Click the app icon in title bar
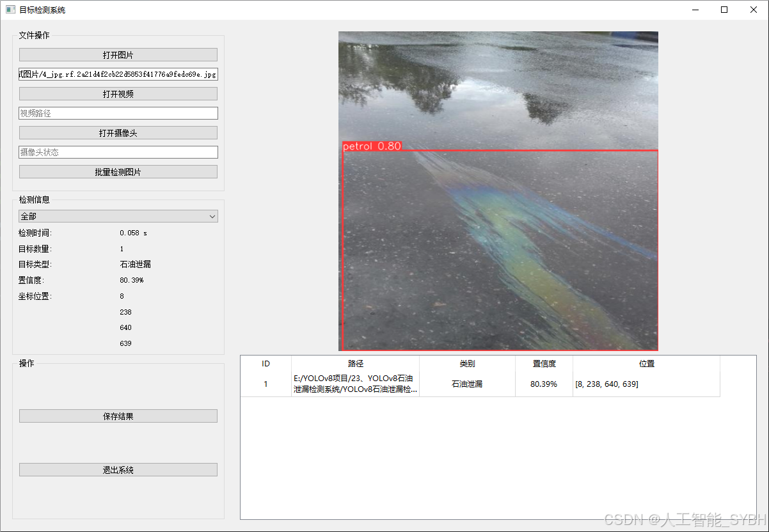The image size is (769, 532). click(10, 10)
